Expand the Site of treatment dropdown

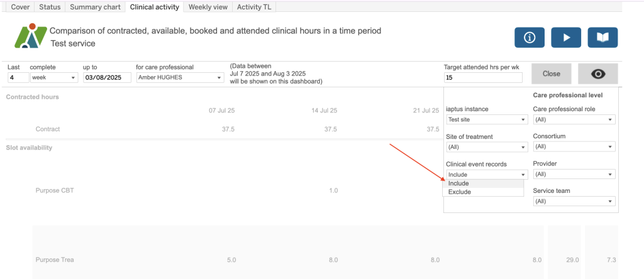tap(486, 147)
